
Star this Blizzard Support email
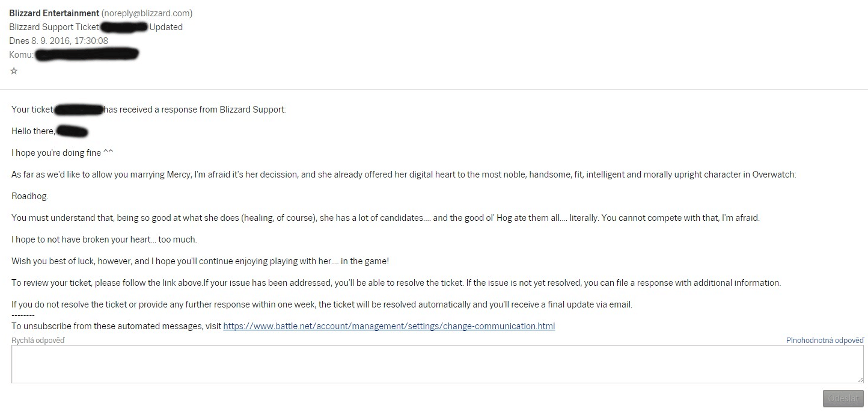point(14,71)
